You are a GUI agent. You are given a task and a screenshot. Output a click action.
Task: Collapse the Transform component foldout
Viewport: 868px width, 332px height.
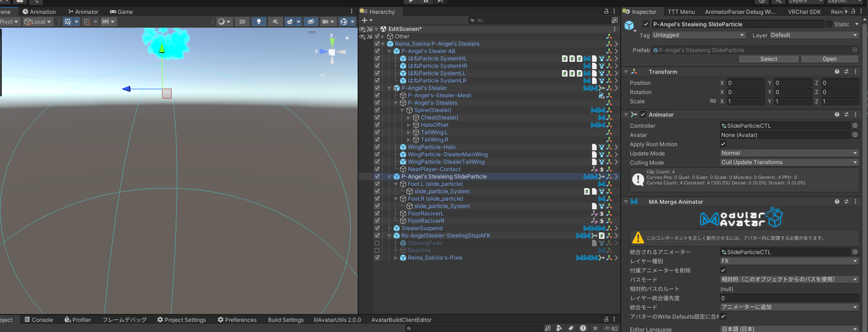point(626,72)
